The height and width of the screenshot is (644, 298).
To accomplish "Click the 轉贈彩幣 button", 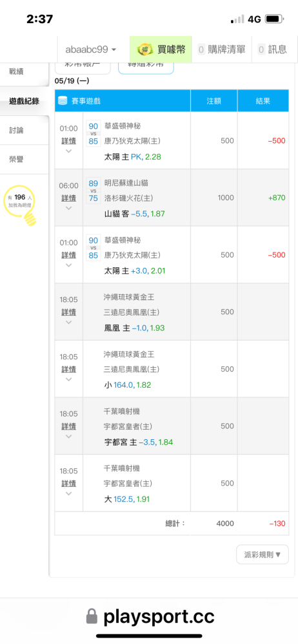I will click(146, 68).
